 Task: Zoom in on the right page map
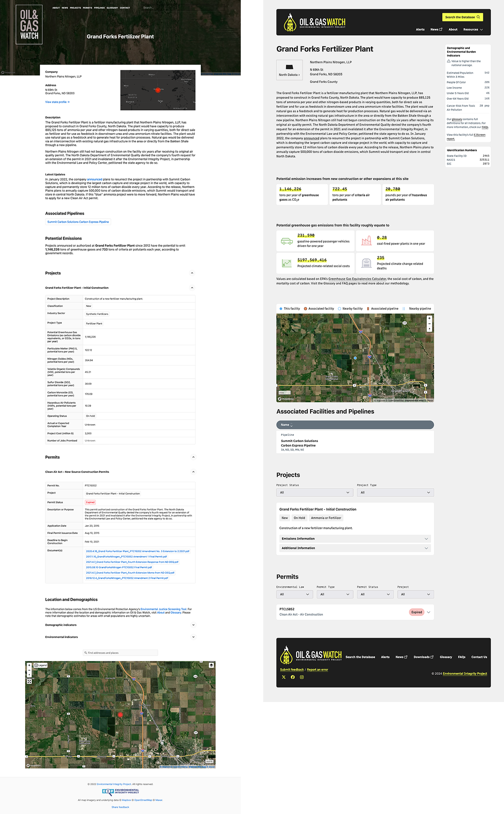click(x=430, y=318)
